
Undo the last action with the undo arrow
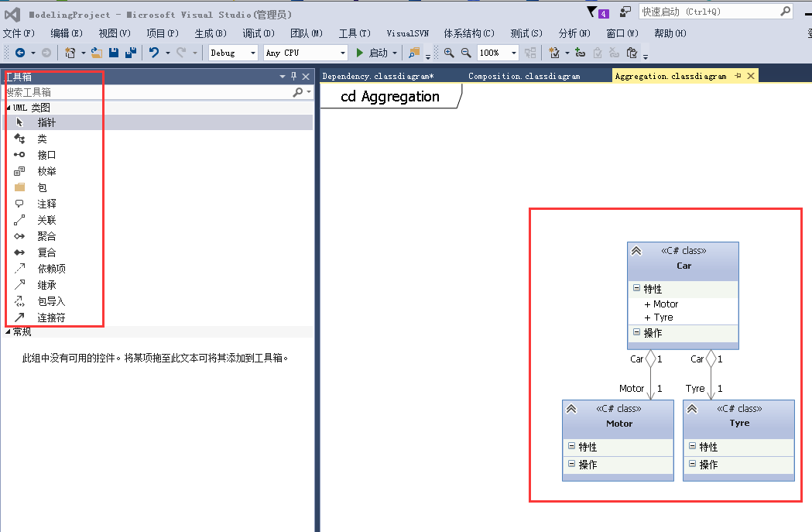pyautogui.click(x=154, y=53)
